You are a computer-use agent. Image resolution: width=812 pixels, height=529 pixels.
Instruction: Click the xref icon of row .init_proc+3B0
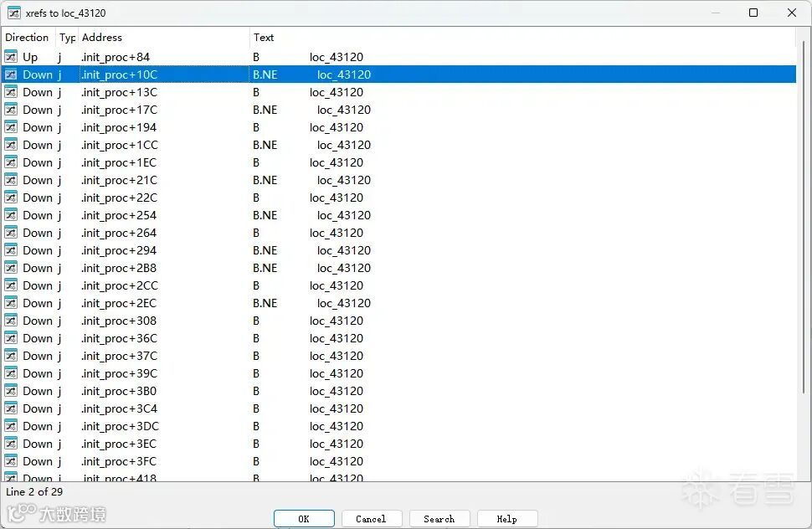point(11,391)
